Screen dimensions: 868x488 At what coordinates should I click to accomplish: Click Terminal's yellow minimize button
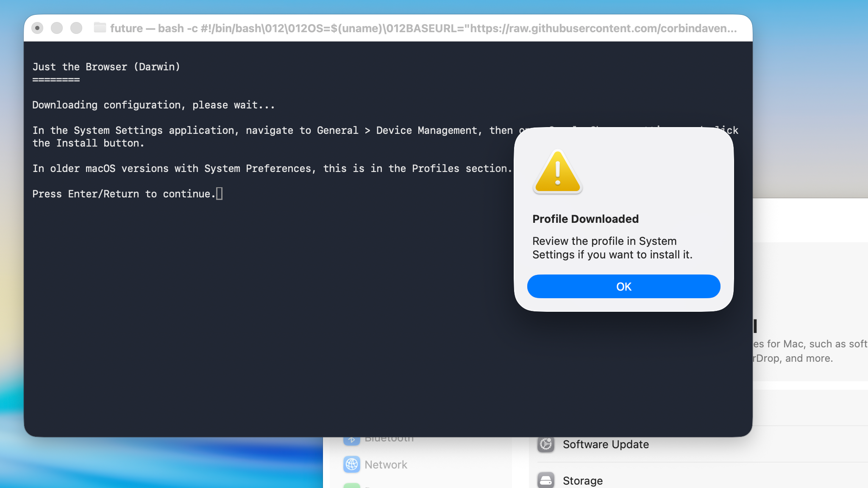pyautogui.click(x=57, y=28)
